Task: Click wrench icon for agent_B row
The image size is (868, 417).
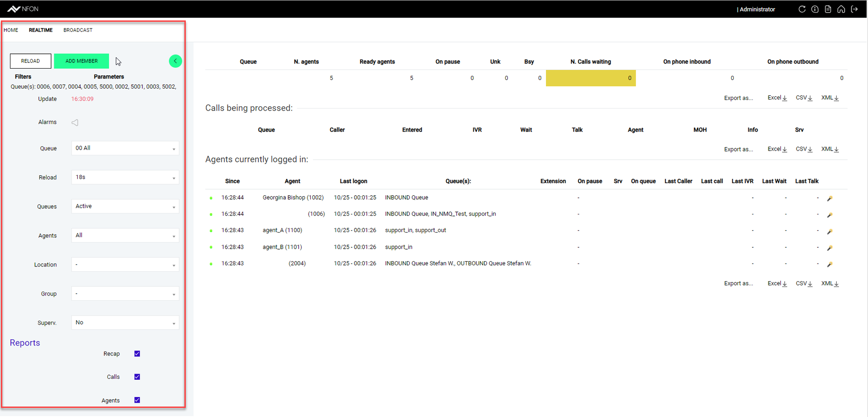Action: pos(829,248)
